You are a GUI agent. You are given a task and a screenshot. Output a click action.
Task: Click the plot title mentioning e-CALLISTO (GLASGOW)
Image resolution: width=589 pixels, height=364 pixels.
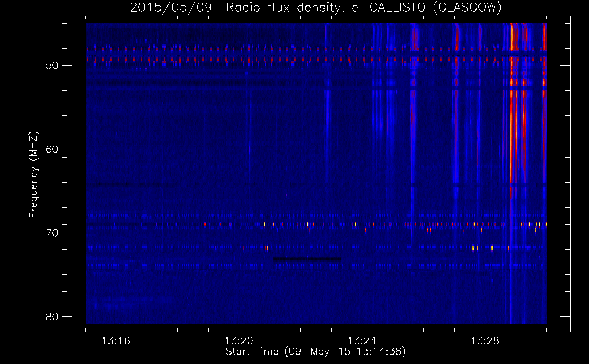coord(316,7)
